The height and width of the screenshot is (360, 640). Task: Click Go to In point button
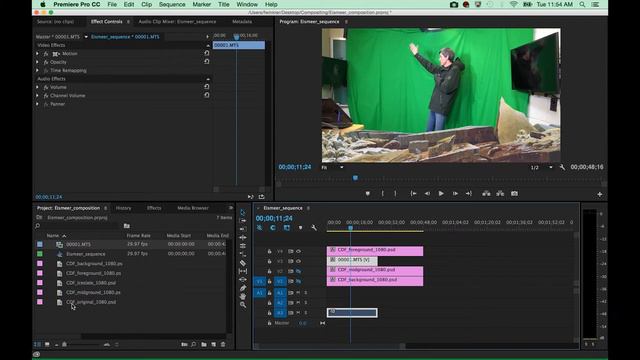pos(413,193)
